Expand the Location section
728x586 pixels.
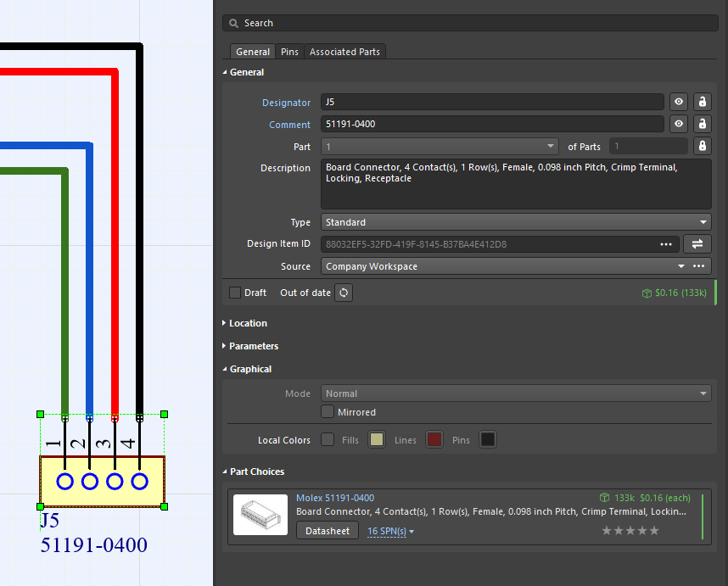[x=247, y=323]
